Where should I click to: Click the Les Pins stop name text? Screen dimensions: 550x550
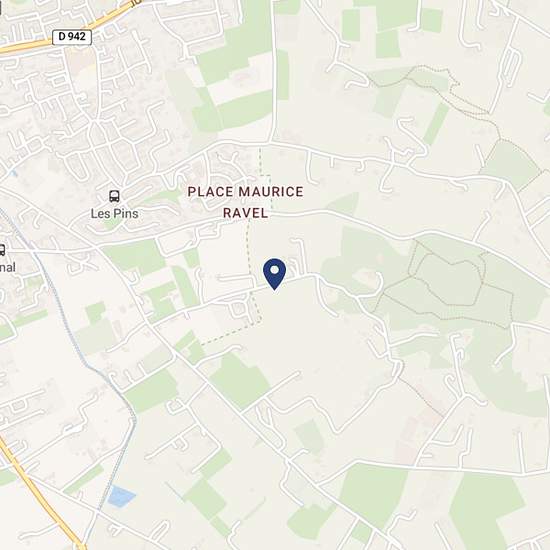click(x=114, y=214)
